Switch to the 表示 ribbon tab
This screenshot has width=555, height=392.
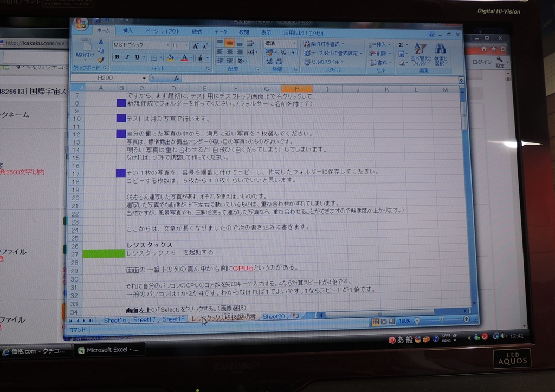(266, 33)
